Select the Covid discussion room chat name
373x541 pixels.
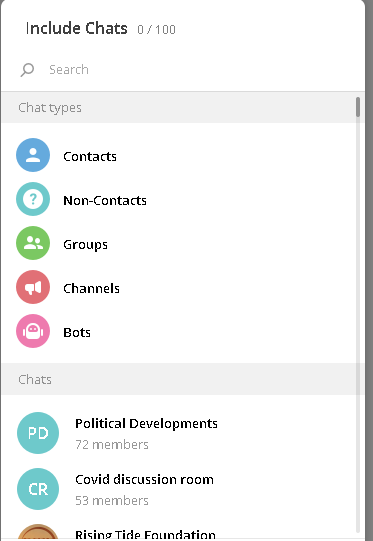[x=144, y=480]
